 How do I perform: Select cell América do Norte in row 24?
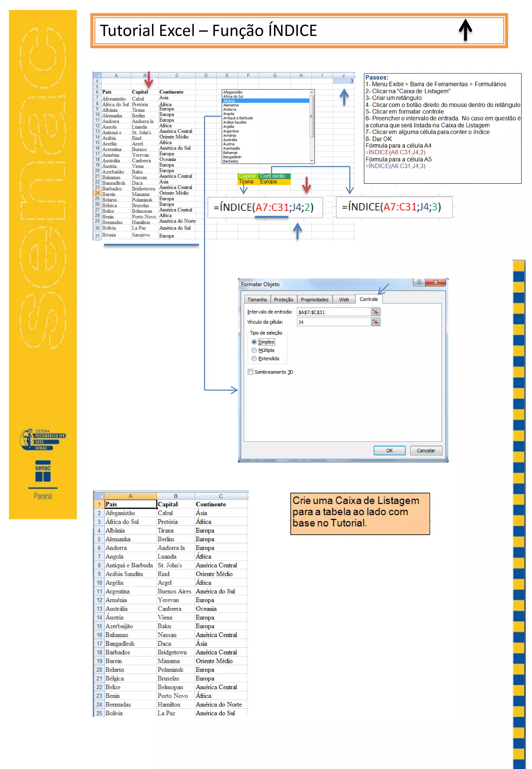click(x=221, y=705)
